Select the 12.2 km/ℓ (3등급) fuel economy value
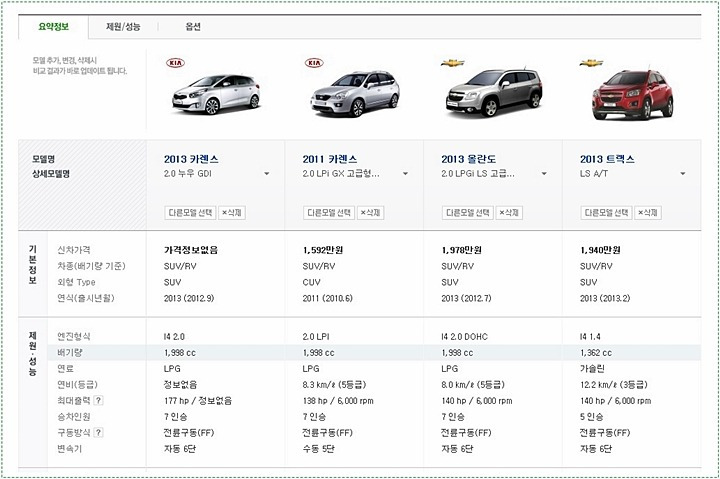 point(613,384)
